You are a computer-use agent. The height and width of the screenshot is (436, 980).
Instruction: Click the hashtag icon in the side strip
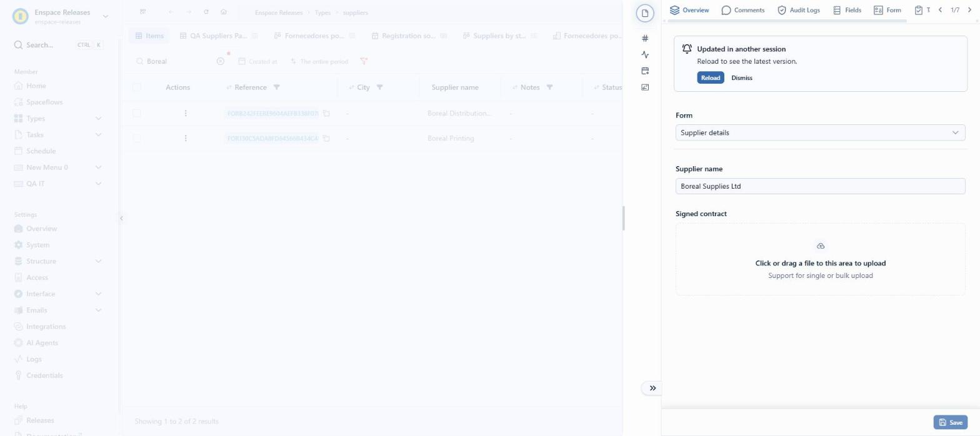pyautogui.click(x=645, y=39)
